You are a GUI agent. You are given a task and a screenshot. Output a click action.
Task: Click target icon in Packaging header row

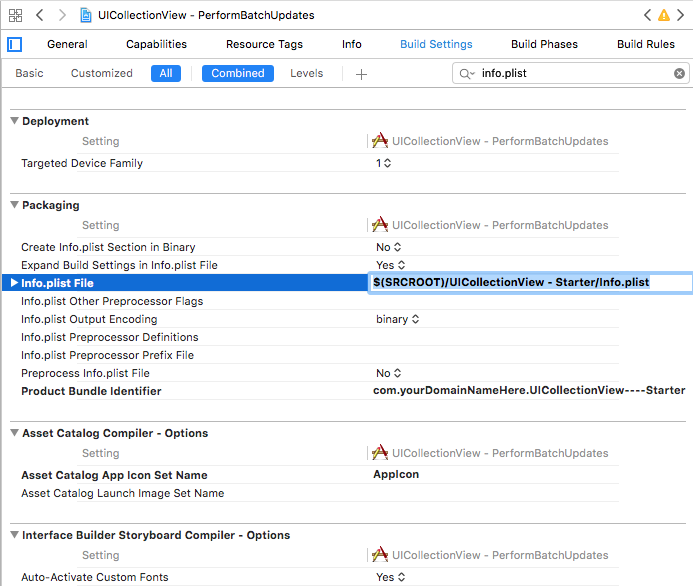point(380,225)
